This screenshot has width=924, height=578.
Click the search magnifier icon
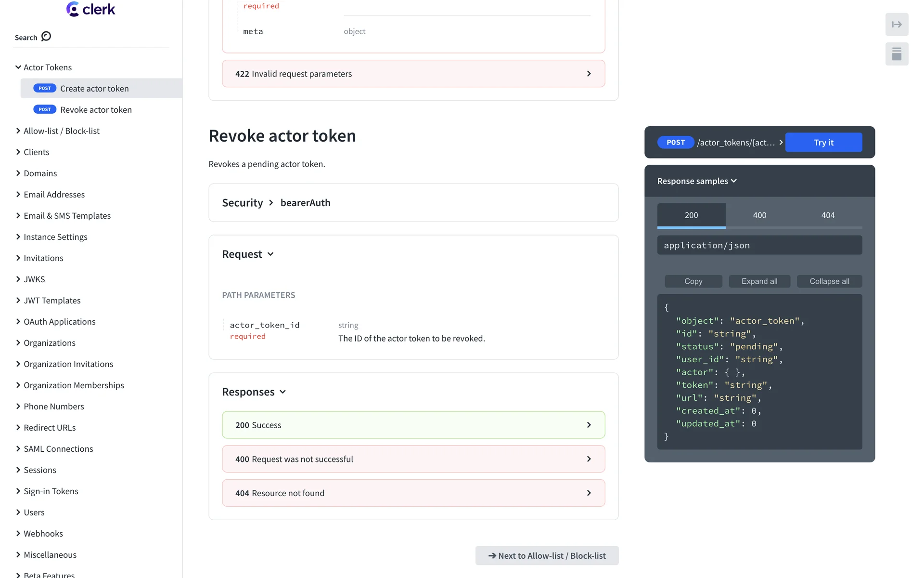46,37
